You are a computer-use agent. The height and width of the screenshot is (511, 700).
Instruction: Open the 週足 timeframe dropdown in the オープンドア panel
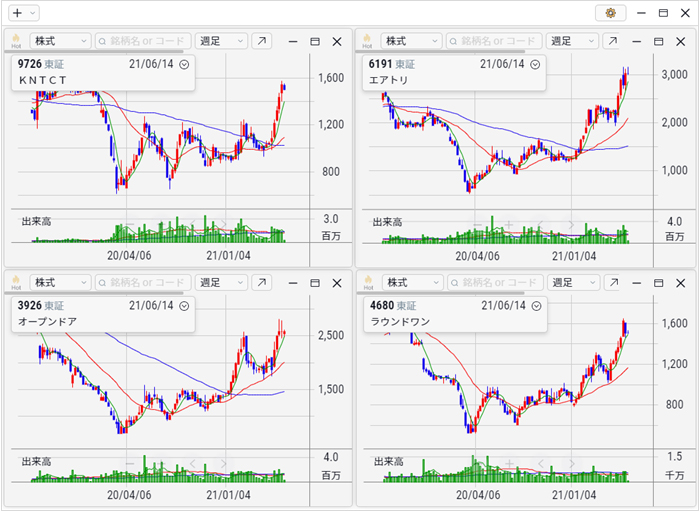pos(221,283)
